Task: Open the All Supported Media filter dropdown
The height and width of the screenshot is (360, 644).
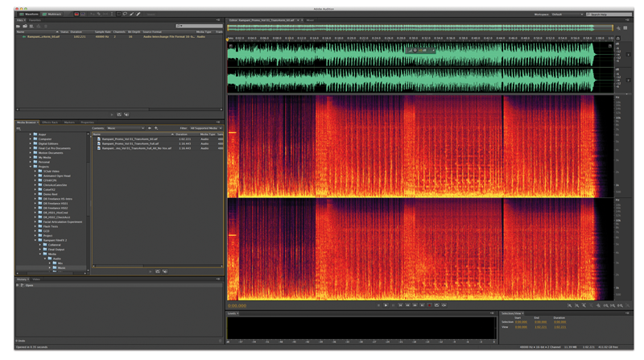Action: [x=204, y=128]
